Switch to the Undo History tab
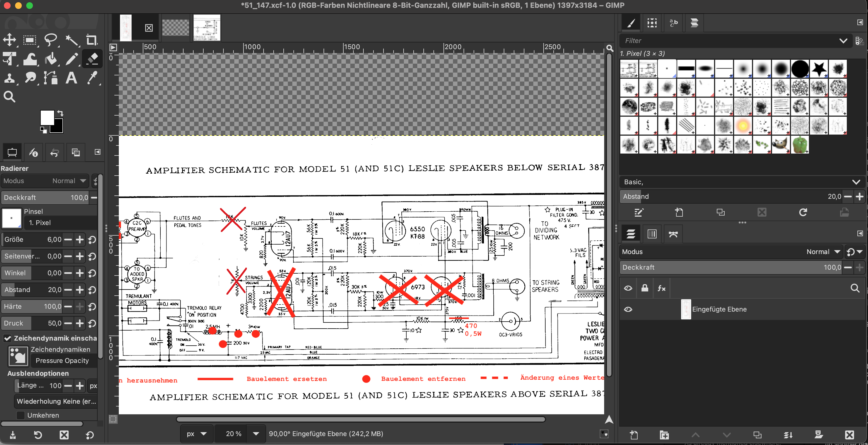 55,152
